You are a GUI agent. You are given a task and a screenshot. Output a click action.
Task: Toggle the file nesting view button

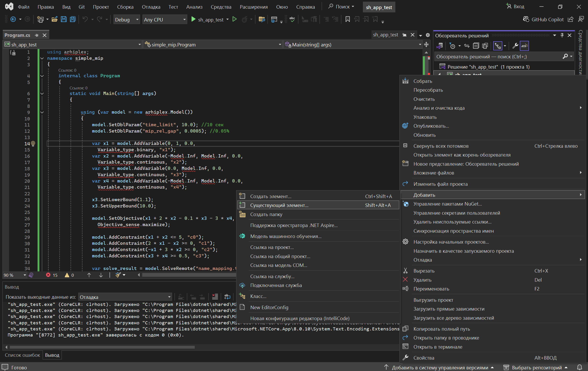[x=498, y=46]
